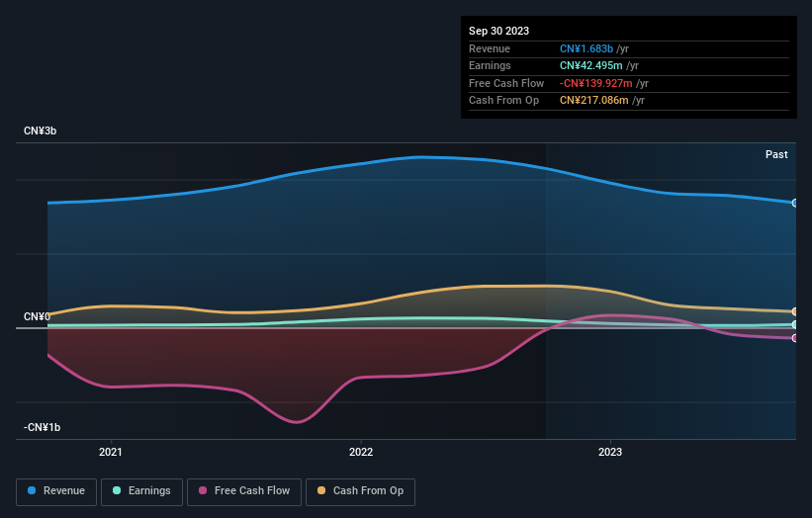This screenshot has width=812, height=518.
Task: Click the Free Cash Flow row label in tooltip
Action: pyautogui.click(x=506, y=83)
